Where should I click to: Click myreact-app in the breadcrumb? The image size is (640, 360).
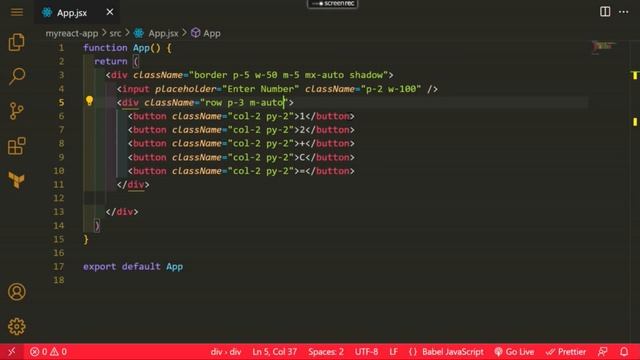coord(72,33)
